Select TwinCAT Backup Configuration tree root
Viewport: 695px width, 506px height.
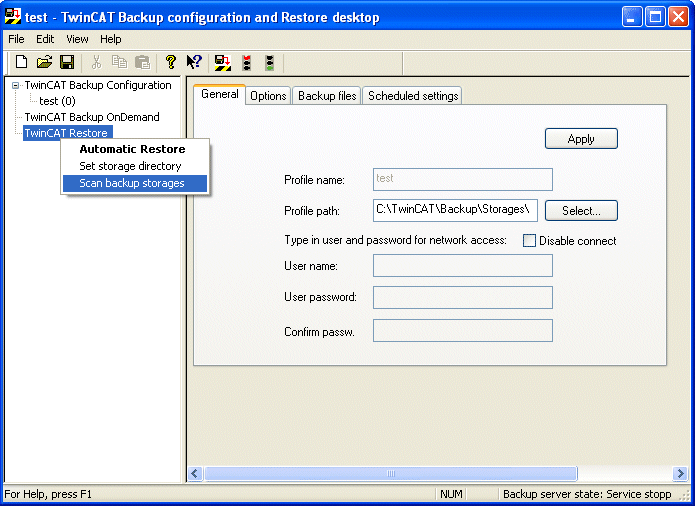point(98,86)
